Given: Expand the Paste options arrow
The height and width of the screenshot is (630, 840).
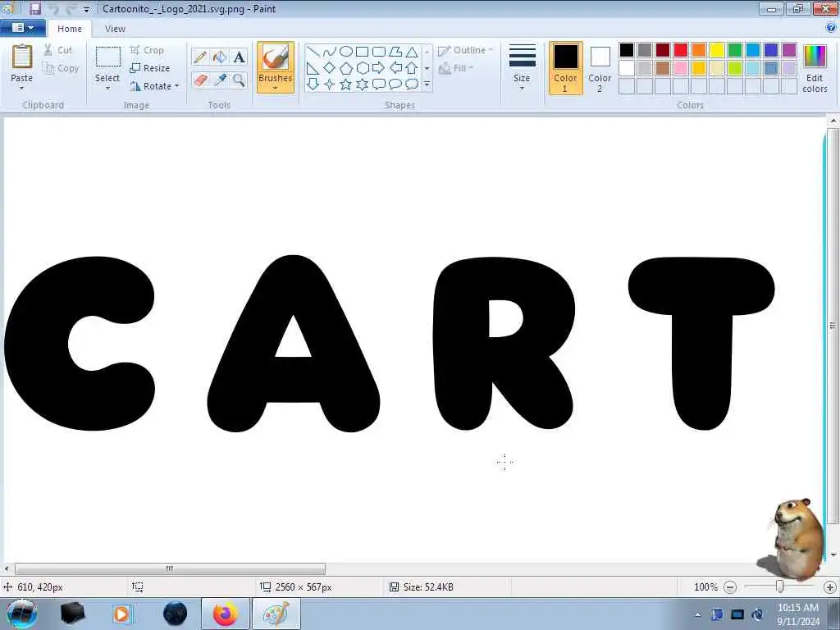Looking at the screenshot, I should (22, 88).
